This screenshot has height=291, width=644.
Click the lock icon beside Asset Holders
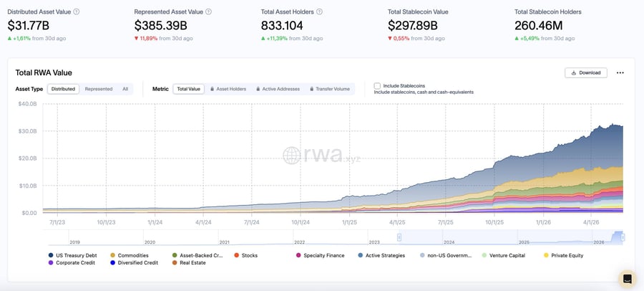[x=212, y=89]
